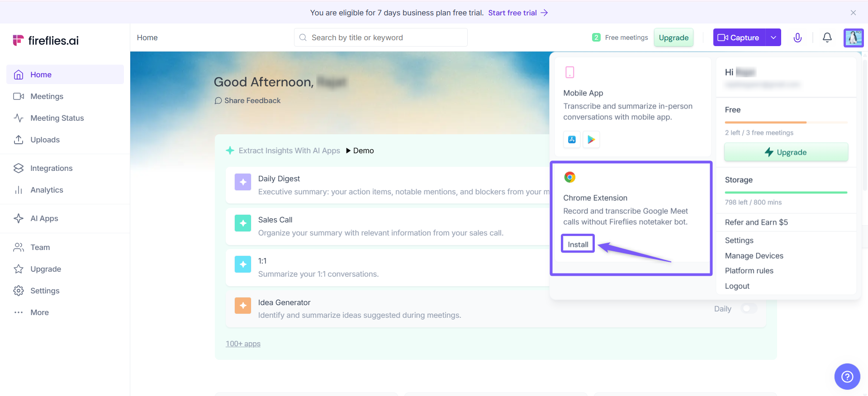Image resolution: width=868 pixels, height=396 pixels.
Task: Expand the Capture dropdown arrow
Action: [x=773, y=38]
